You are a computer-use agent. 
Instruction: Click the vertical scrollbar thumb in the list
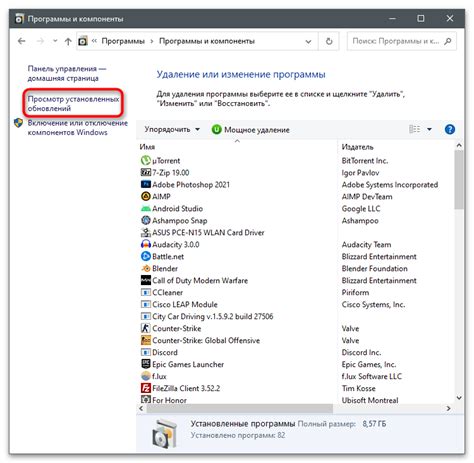(x=459, y=180)
